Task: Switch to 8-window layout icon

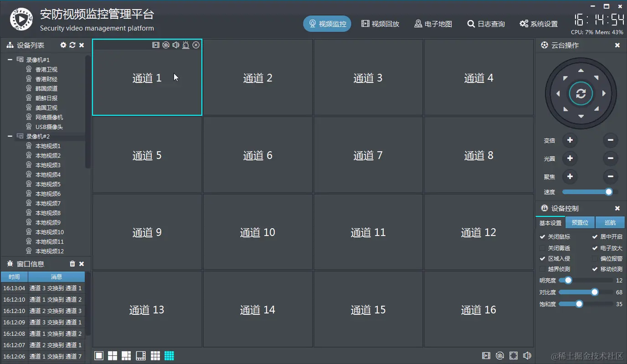Action: tap(141, 356)
